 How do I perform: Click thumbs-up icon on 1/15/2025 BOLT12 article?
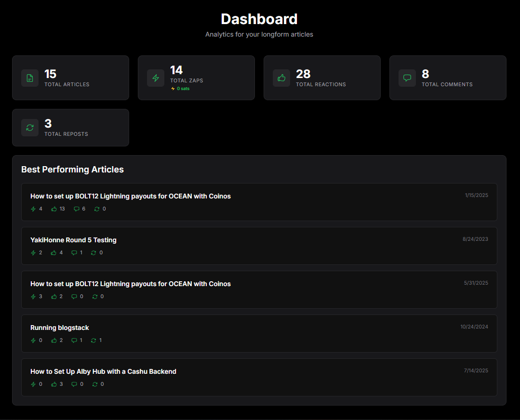point(53,209)
